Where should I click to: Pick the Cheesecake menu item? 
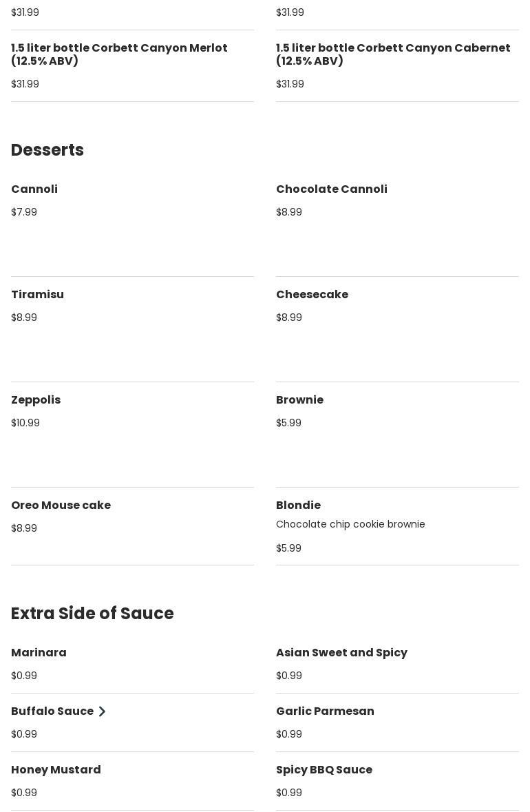click(x=312, y=295)
